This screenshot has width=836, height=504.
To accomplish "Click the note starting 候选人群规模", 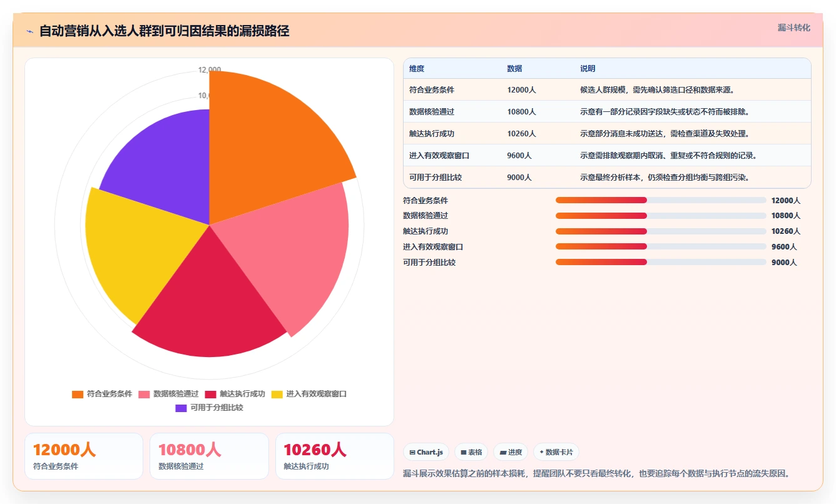I will point(657,90).
